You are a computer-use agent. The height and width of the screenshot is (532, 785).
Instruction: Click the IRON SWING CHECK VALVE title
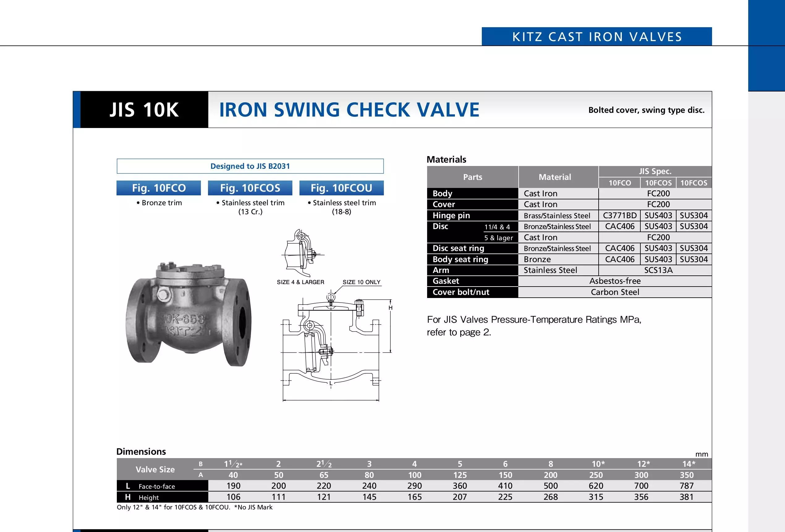point(349,110)
